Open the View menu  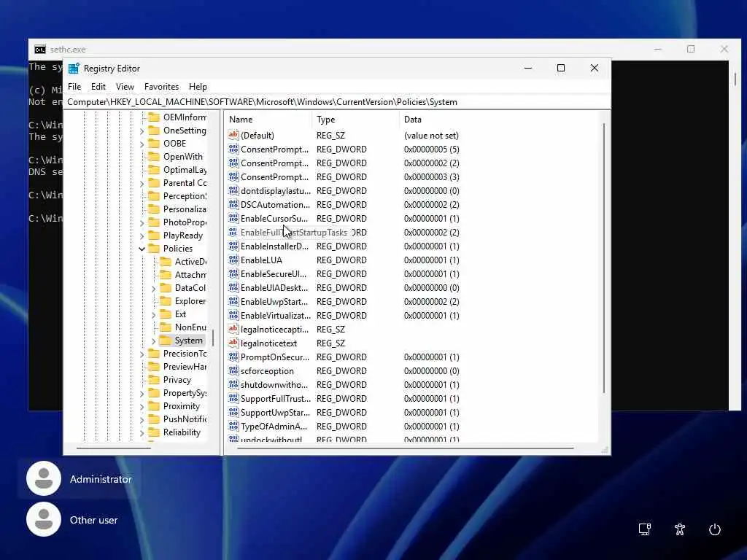(125, 87)
